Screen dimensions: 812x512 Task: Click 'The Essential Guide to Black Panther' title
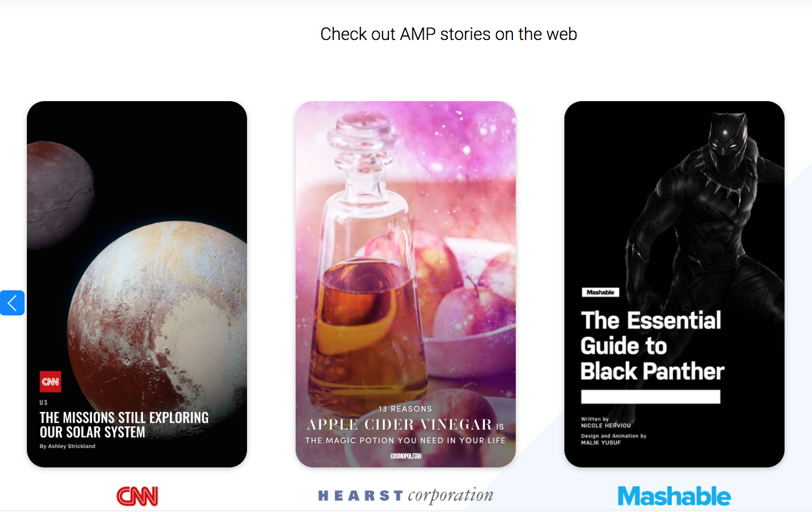click(652, 346)
